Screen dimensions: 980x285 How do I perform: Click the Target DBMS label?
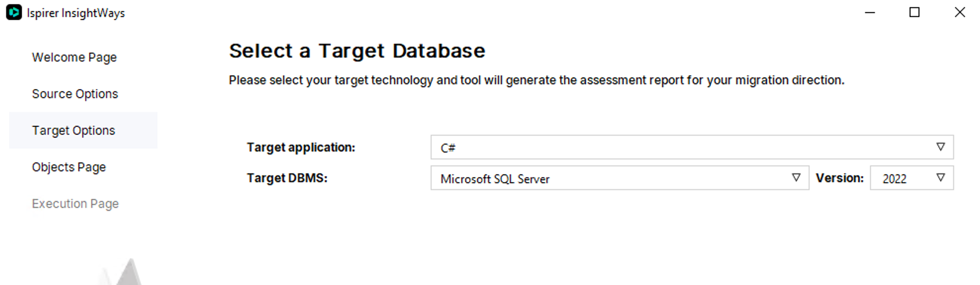pos(287,178)
